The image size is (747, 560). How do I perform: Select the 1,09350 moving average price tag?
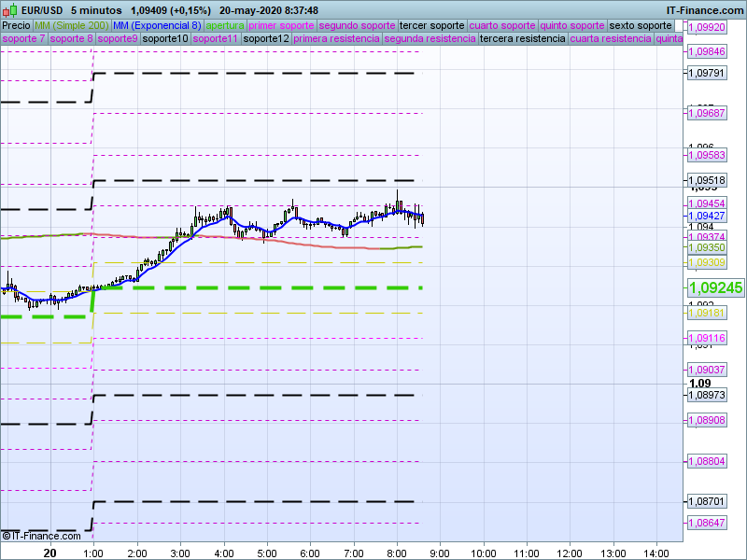707,248
